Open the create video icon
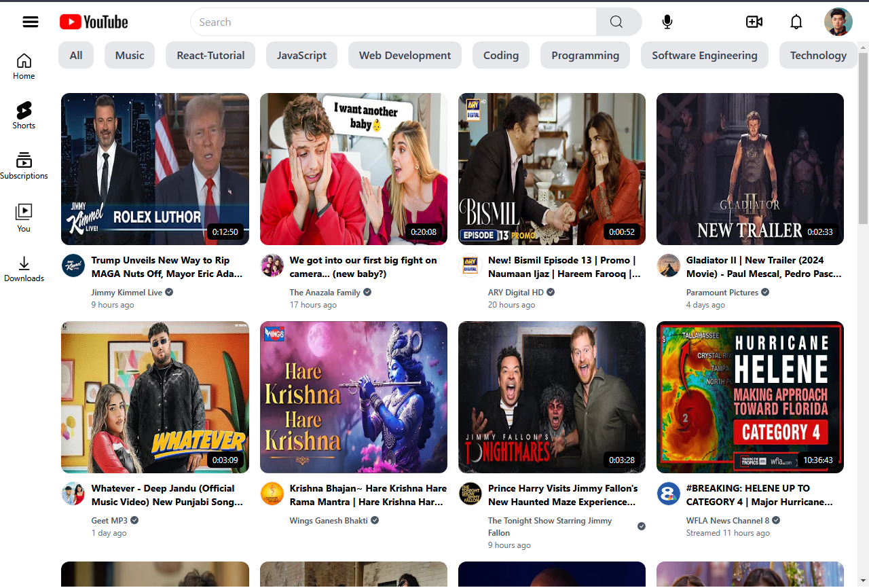 754,22
